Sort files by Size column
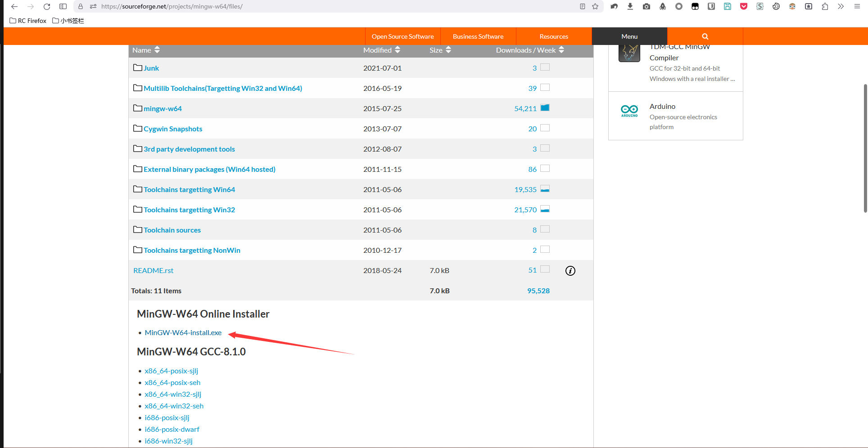Viewport: 868px width, 448px height. [440, 50]
